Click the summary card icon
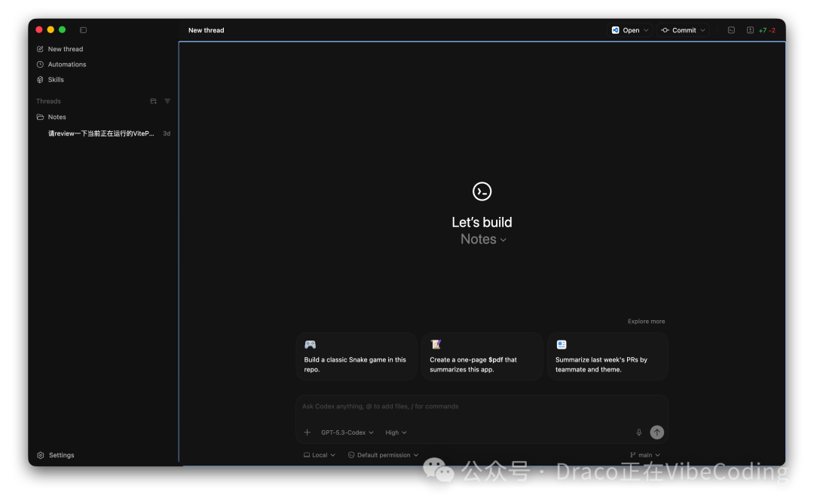 [562, 344]
